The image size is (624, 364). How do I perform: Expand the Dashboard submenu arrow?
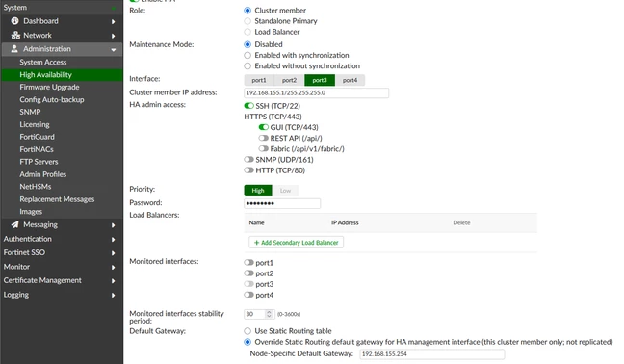[113, 21]
